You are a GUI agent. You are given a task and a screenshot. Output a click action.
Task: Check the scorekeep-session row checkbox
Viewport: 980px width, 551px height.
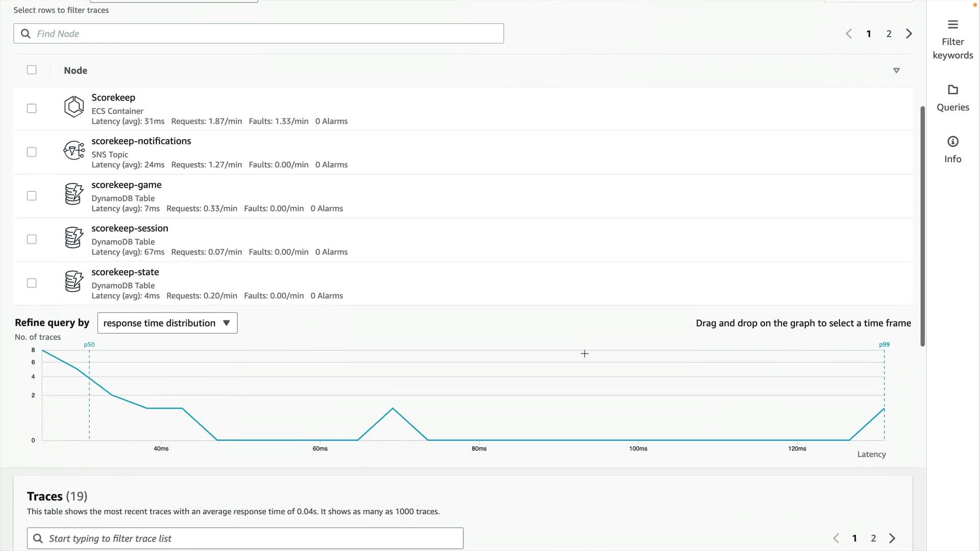32,239
